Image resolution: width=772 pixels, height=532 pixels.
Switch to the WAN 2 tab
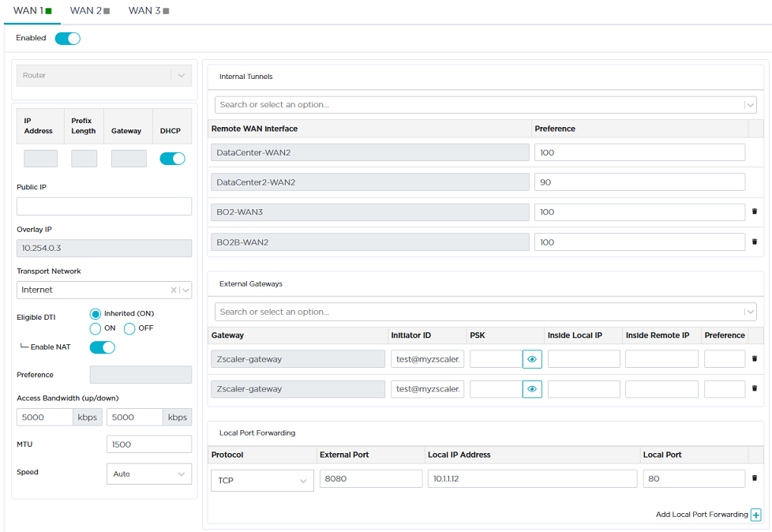click(x=89, y=11)
